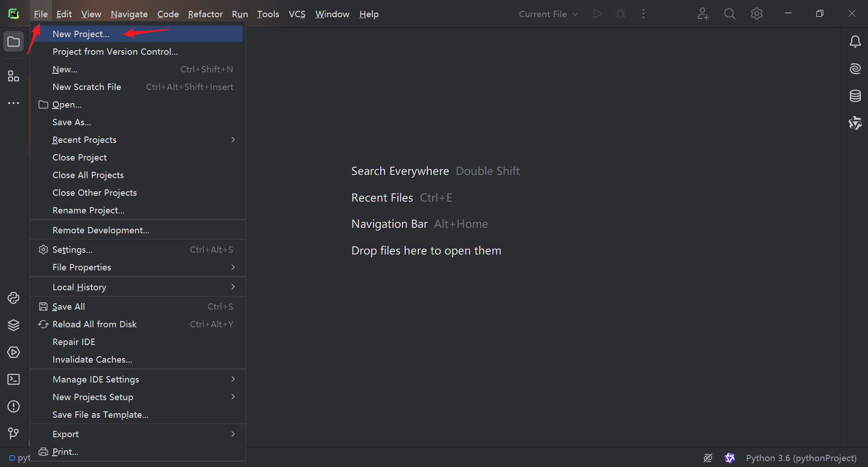Open the Structure tool window icon
868x467 pixels.
pos(14,76)
